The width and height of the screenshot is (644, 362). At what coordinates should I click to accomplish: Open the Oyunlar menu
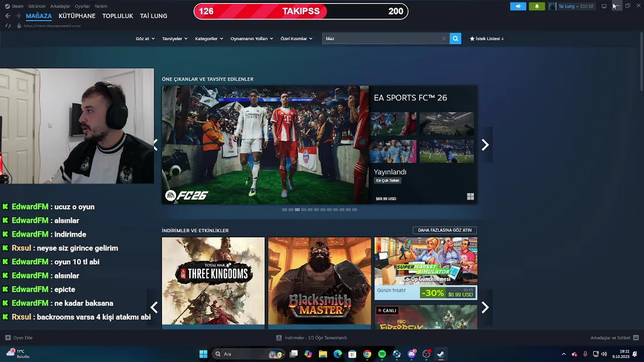(83, 6)
